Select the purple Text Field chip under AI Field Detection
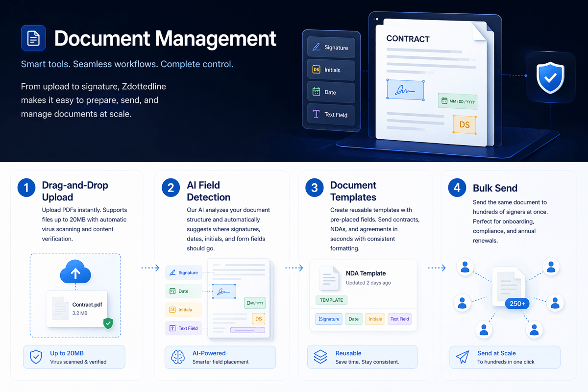This screenshot has width=588, height=392. [x=184, y=328]
